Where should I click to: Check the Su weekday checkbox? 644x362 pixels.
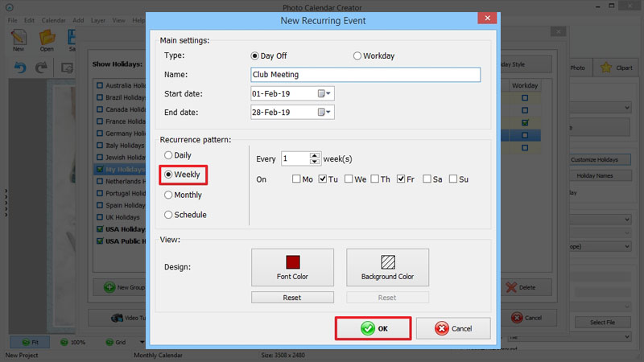point(453,179)
